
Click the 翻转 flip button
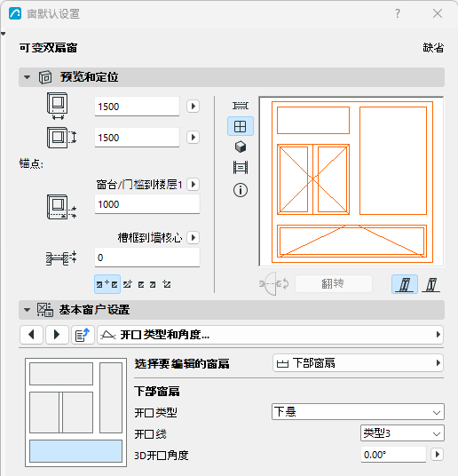point(333,284)
